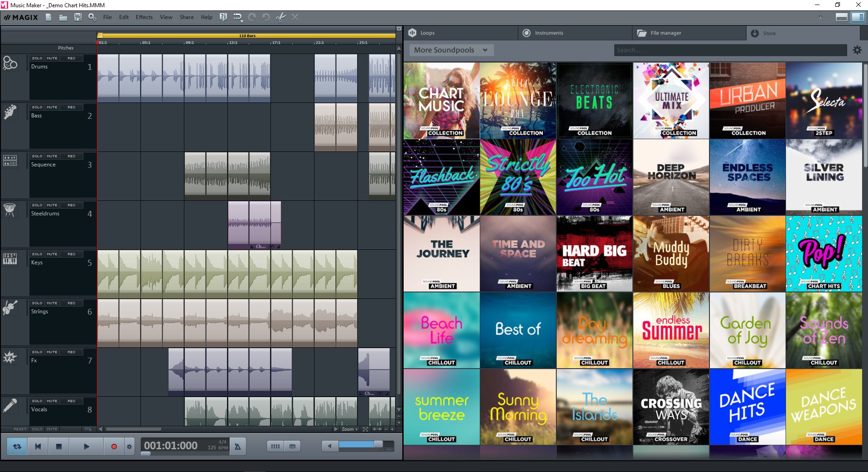
Task: Toggle the loop playback button
Action: pos(17,447)
